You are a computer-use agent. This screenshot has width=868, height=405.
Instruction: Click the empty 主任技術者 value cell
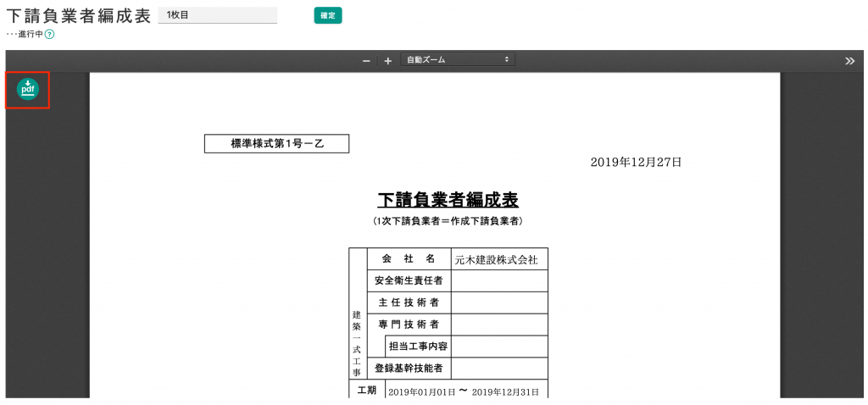(x=499, y=302)
